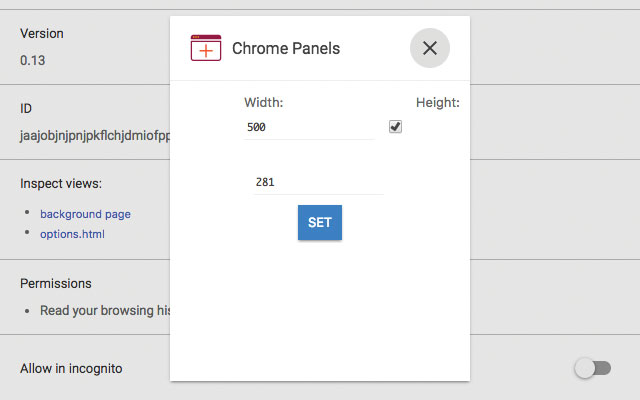Image resolution: width=640 pixels, height=400 pixels.
Task: Select the version number 0.13
Action: pyautogui.click(x=32, y=60)
